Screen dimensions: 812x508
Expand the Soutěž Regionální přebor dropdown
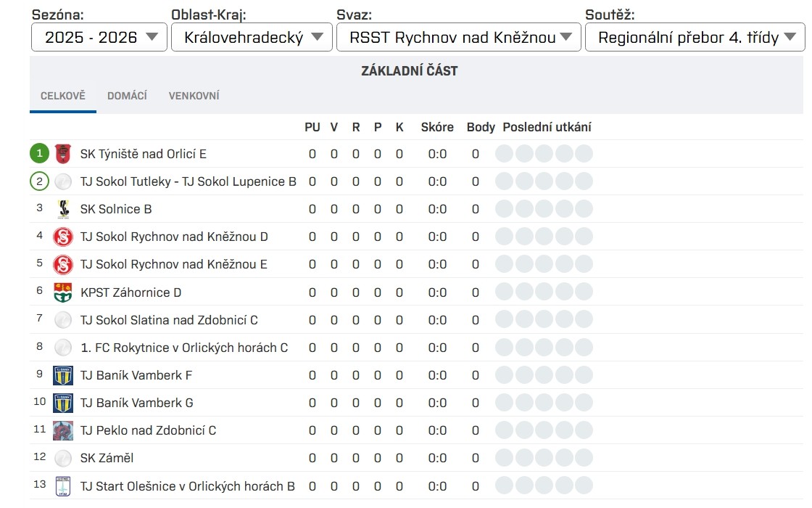695,38
